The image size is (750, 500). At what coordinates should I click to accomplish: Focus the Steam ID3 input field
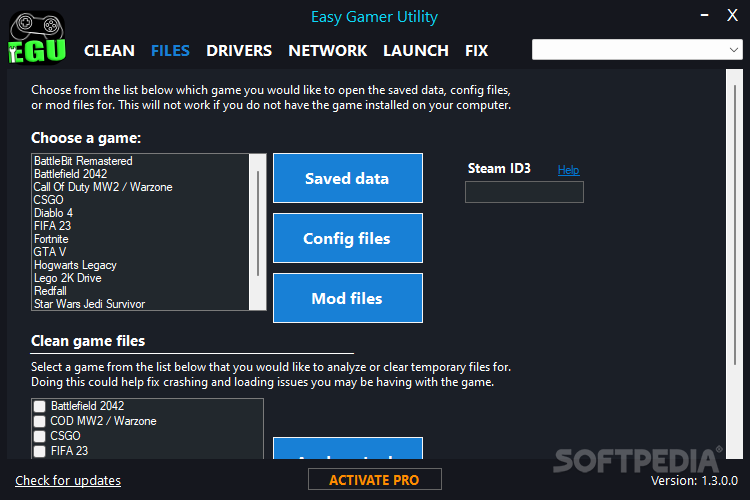tap(524, 192)
